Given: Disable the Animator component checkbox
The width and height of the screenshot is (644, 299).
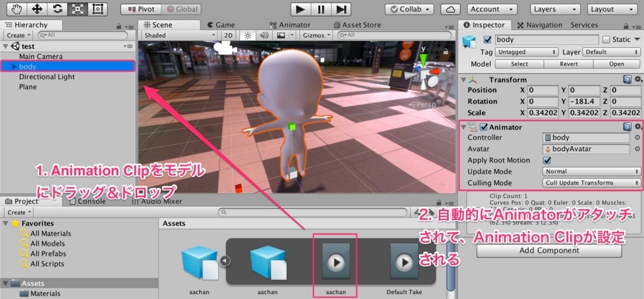Looking at the screenshot, I should tap(484, 127).
